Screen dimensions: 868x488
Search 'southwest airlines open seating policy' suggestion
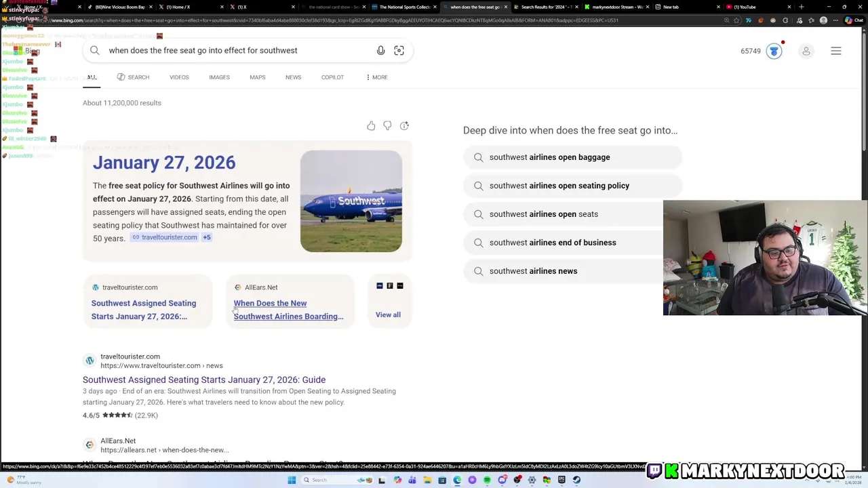pos(573,186)
